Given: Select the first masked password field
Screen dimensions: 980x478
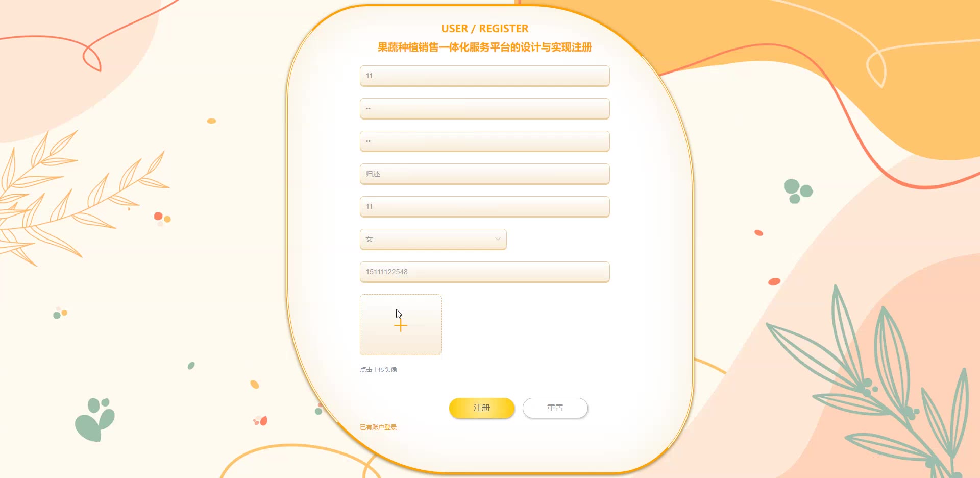Looking at the screenshot, I should (x=484, y=108).
